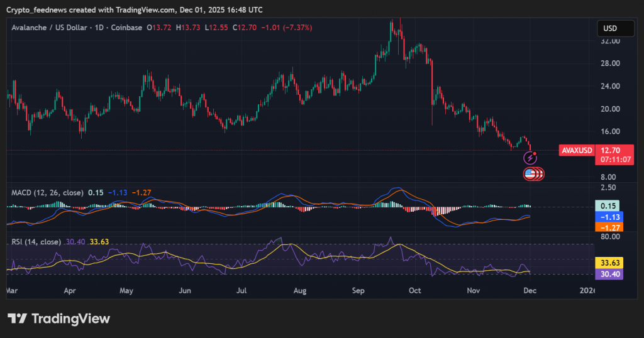Click the AVAXUSD price label tag
Viewport: 644px width, 338px height.
coord(577,151)
